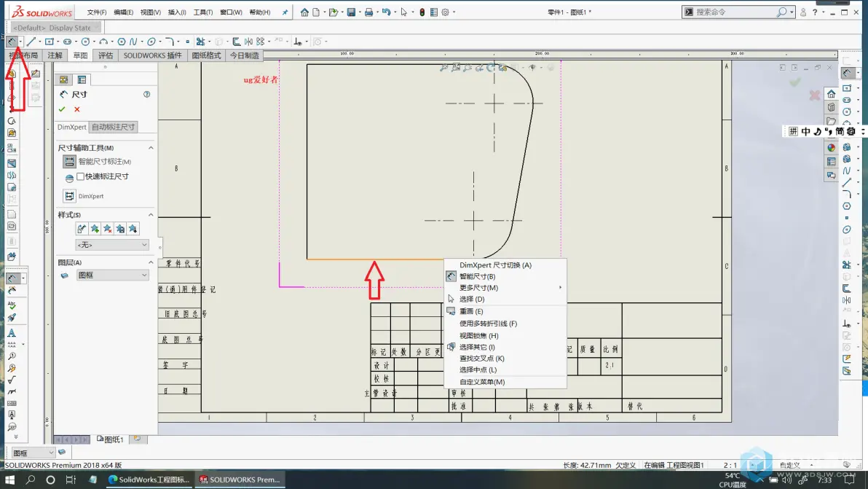The image size is (868, 489).
Task: Open the 图框 layer dropdown in property panel
Action: pyautogui.click(x=112, y=275)
